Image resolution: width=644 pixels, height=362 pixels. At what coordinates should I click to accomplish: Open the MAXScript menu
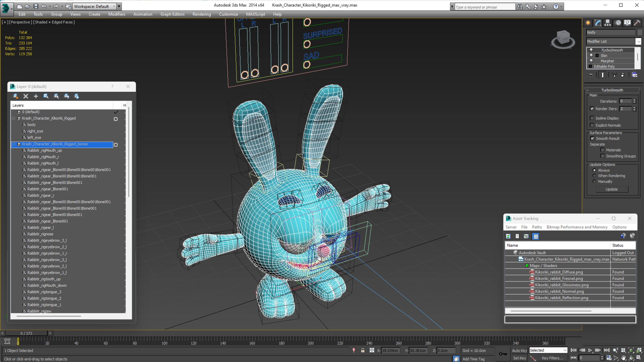coord(255,14)
